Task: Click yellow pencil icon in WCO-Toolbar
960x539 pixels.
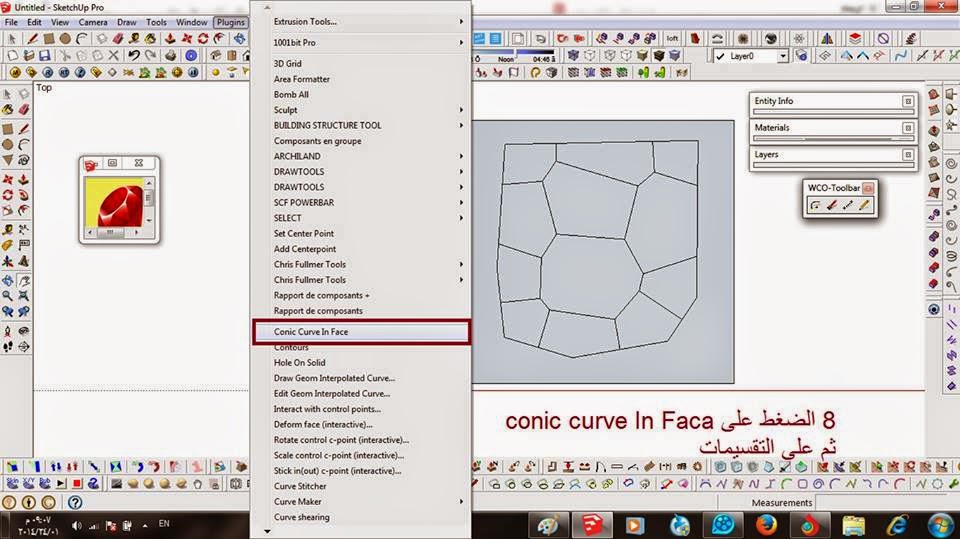Action: point(864,205)
